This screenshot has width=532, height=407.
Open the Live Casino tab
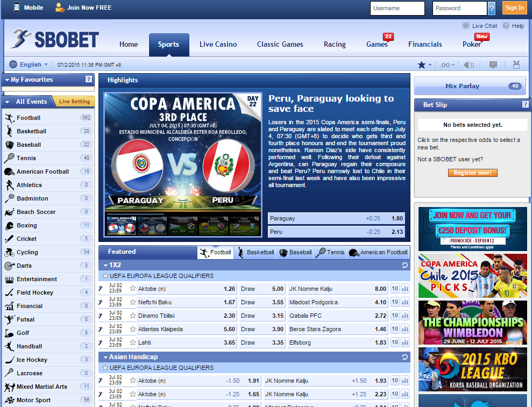[x=218, y=45]
